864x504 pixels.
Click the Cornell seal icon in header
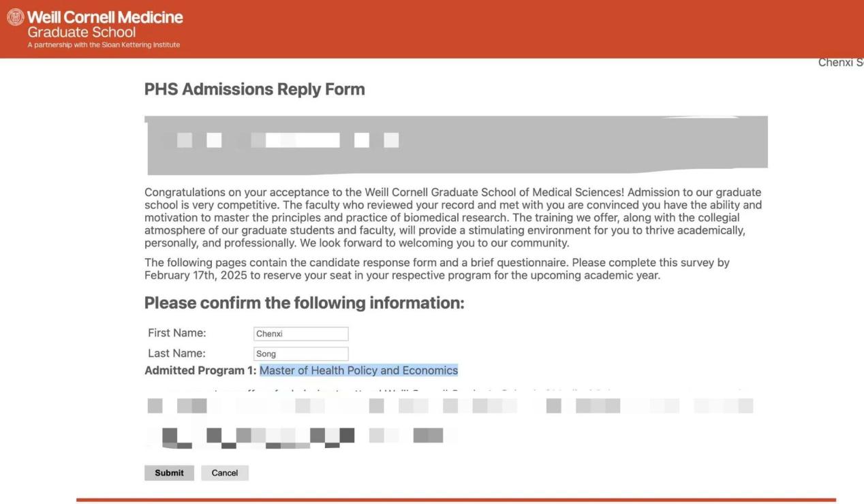click(x=15, y=18)
